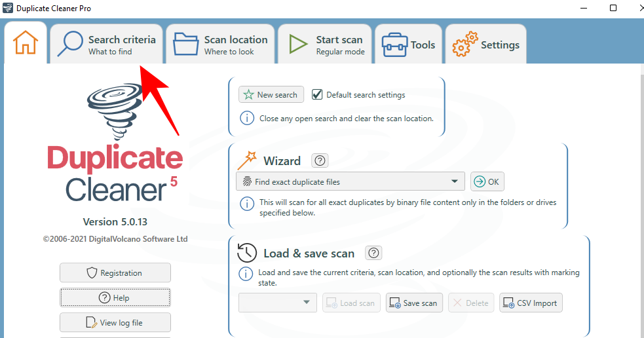Open the Settings tab
The image size is (644, 338).
pos(486,44)
